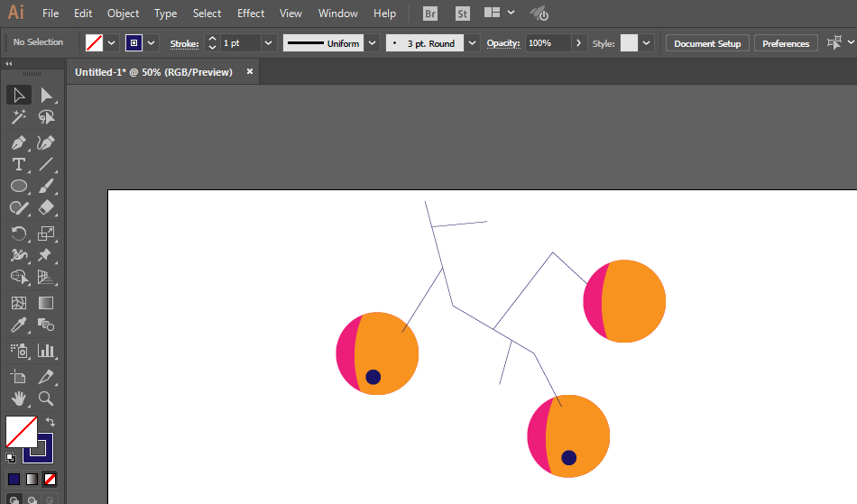Image resolution: width=857 pixels, height=504 pixels.
Task: Select the Perspective Grid tool
Action: click(x=46, y=277)
